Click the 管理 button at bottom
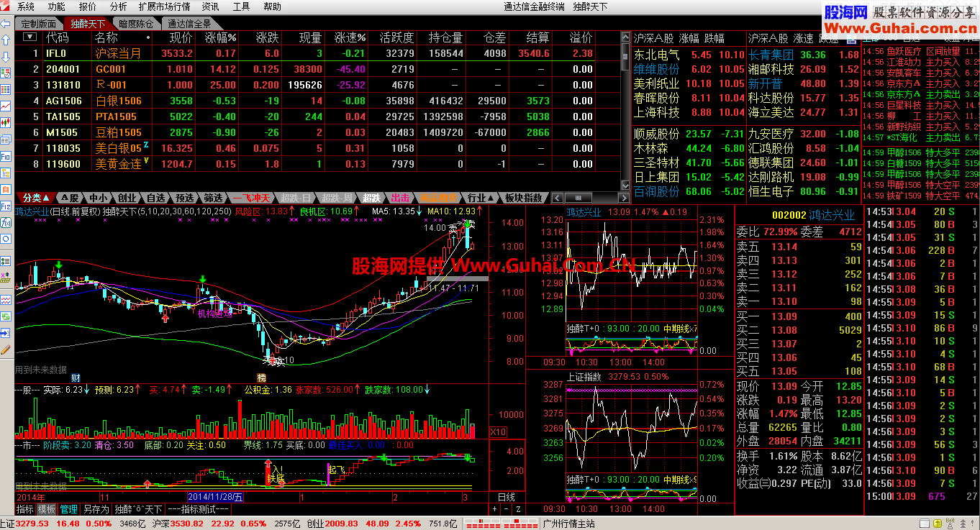 (69, 509)
